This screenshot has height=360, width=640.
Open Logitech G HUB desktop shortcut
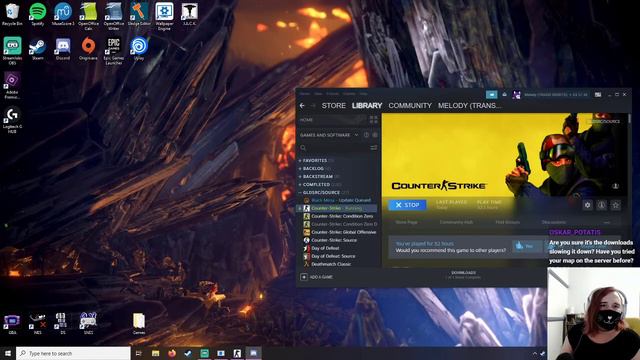pos(12,120)
